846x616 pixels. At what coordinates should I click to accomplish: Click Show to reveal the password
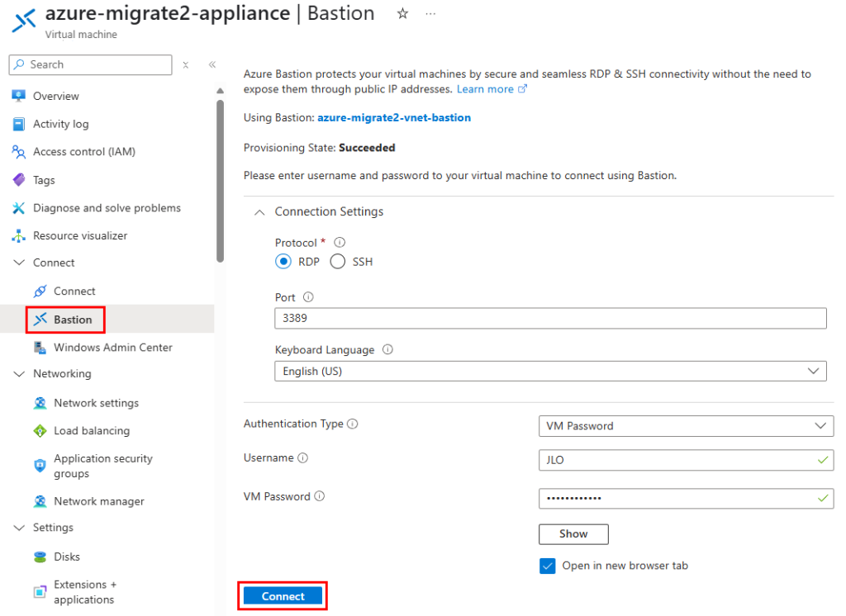tap(573, 534)
